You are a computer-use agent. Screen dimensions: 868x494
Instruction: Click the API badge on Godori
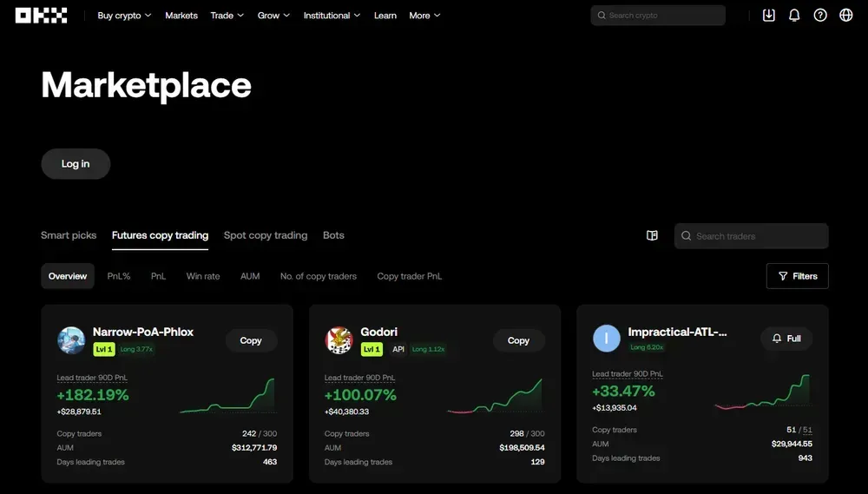pyautogui.click(x=398, y=349)
